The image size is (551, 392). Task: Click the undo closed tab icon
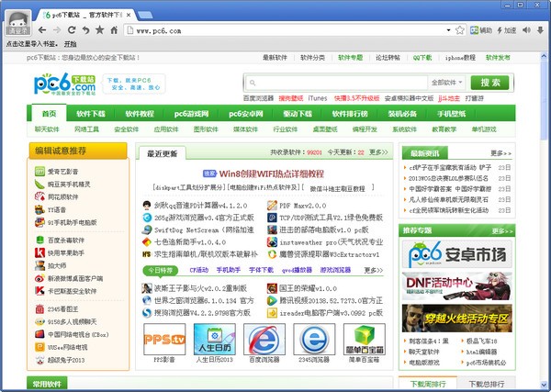pyautogui.click(x=85, y=30)
